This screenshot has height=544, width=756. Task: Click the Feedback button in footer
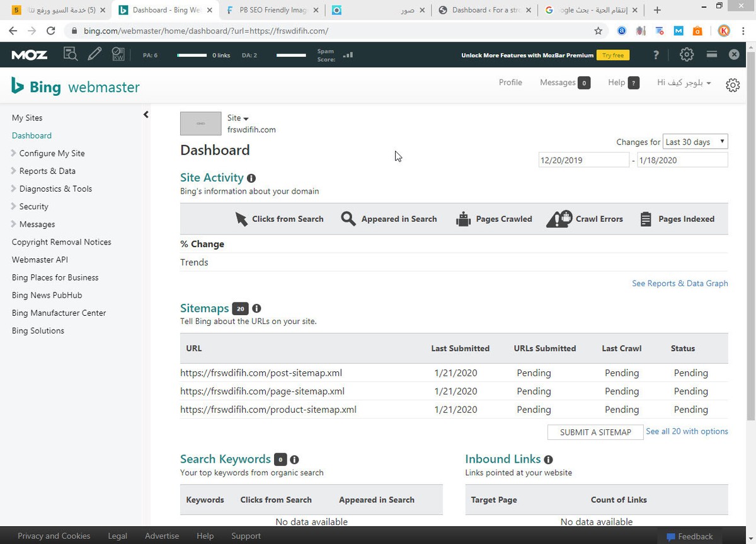pos(690,536)
